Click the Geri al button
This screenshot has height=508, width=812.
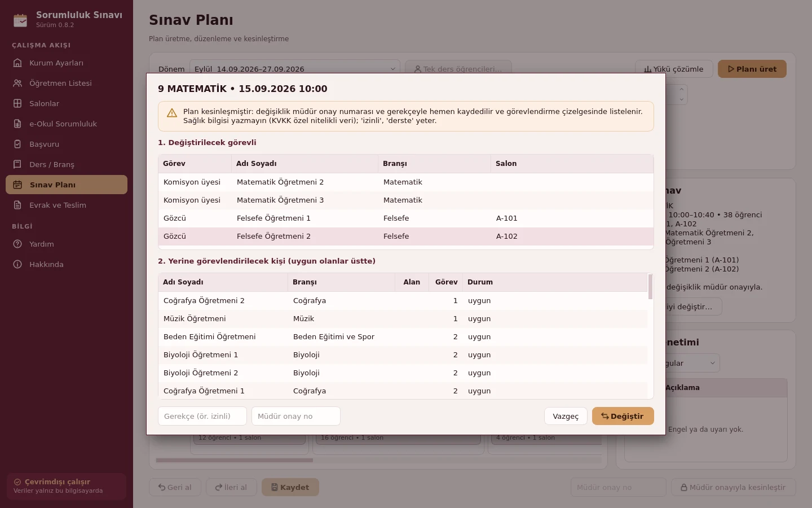click(x=175, y=487)
